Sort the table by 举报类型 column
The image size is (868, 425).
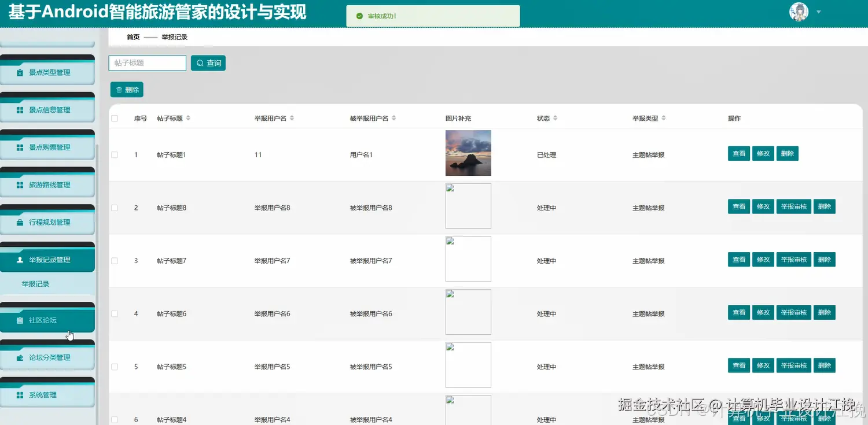(663, 117)
